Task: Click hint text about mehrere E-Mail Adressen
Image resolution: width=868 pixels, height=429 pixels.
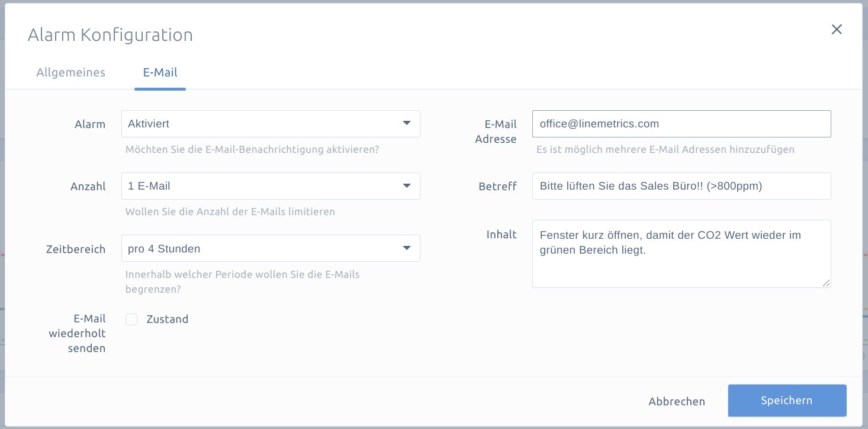Action: click(x=666, y=149)
